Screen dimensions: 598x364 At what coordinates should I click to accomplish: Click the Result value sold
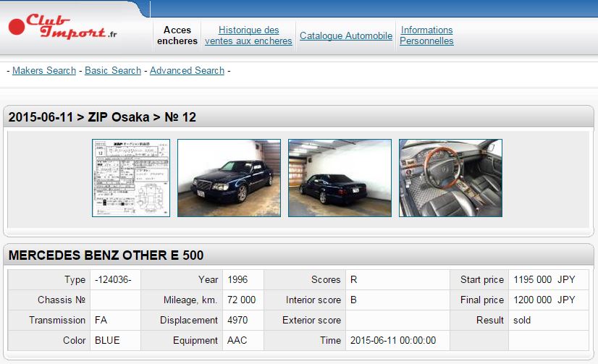[522, 320]
